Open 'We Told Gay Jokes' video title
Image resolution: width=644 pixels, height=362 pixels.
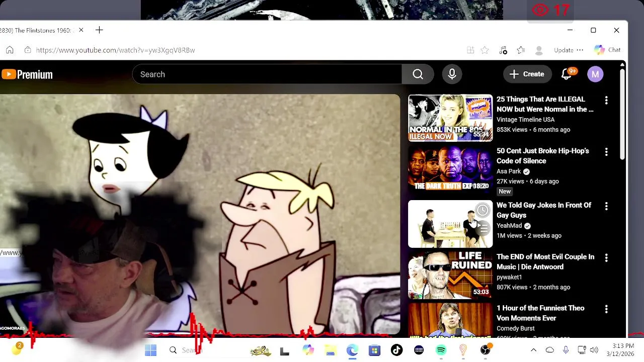click(x=544, y=210)
